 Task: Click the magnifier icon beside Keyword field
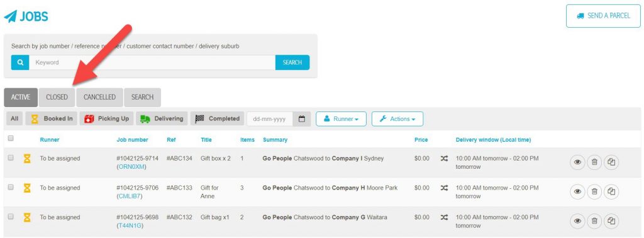point(19,62)
